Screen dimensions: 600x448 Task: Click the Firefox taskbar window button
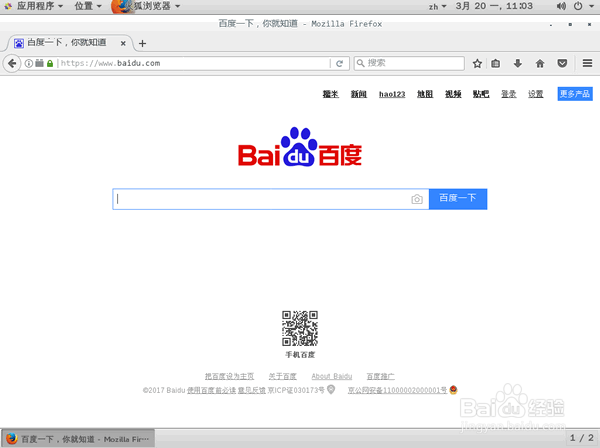(x=78, y=438)
